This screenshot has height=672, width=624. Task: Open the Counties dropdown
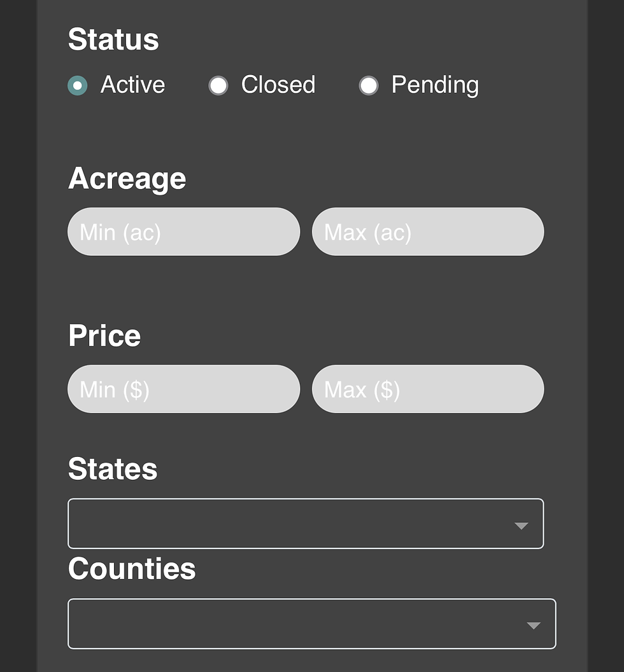tap(312, 624)
